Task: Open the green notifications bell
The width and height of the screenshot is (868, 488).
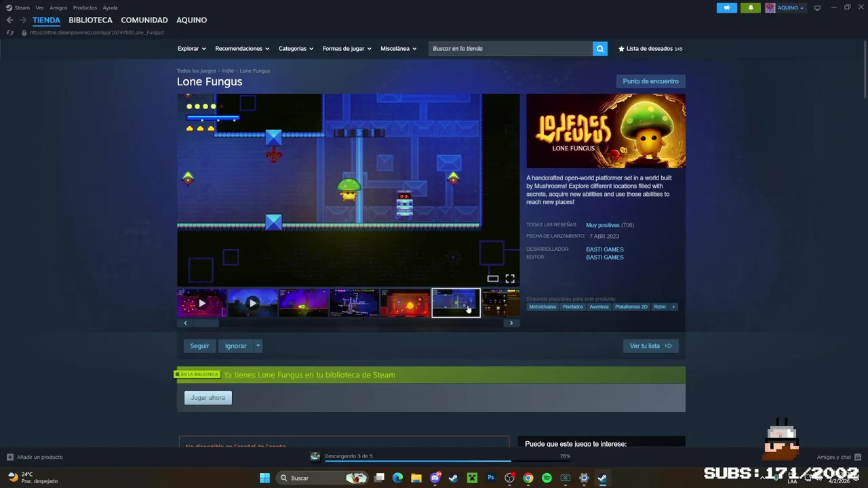Action: coord(751,8)
